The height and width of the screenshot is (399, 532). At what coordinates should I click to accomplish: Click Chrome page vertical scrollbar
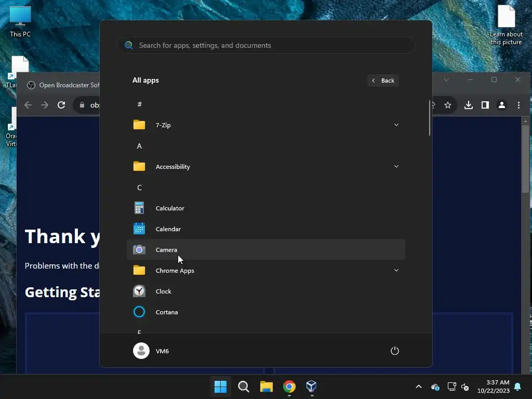525,159
